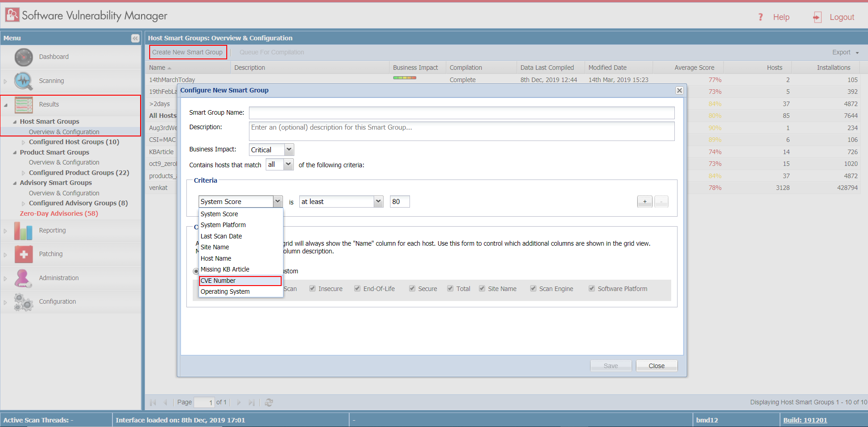Toggle the Scan Engine column checkbox
Viewport: 868px width, 427px height.
(533, 289)
